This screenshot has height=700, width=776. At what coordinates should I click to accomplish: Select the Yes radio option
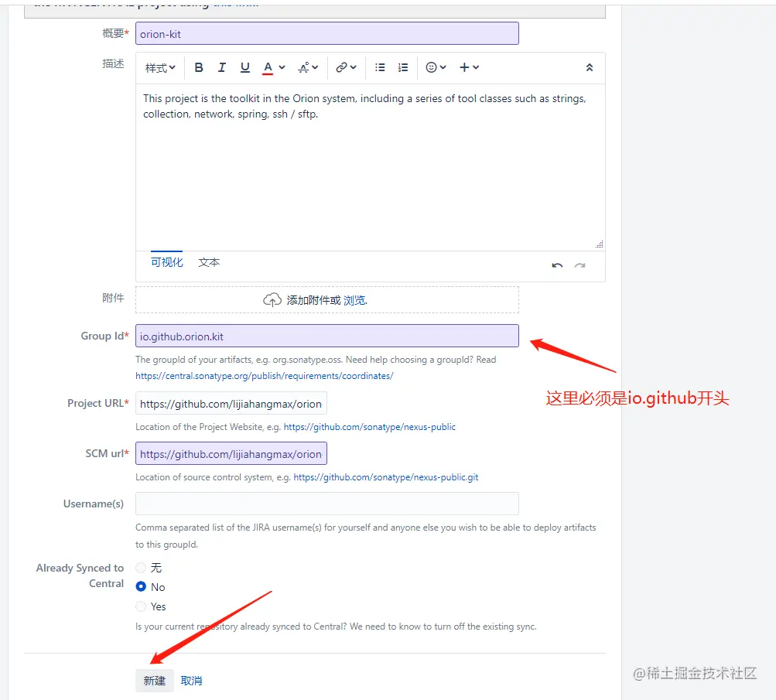click(x=141, y=606)
